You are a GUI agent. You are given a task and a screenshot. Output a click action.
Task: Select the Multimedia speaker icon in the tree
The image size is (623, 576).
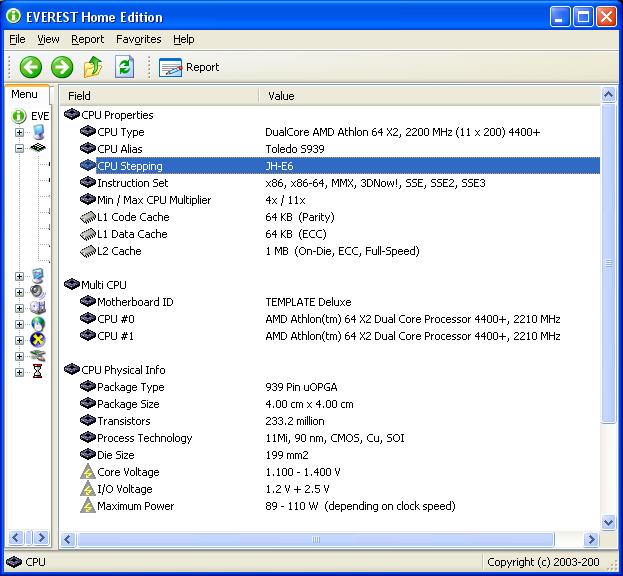(x=38, y=292)
